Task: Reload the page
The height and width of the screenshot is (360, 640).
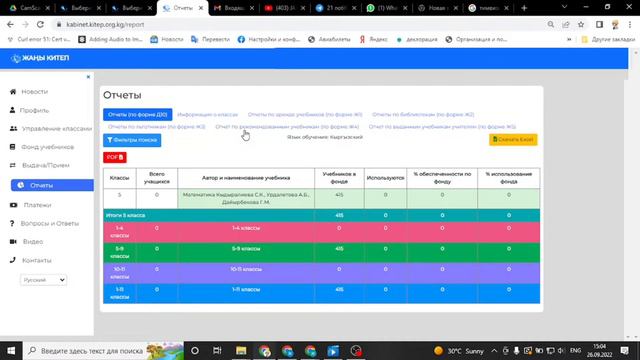Action: [x=40, y=24]
